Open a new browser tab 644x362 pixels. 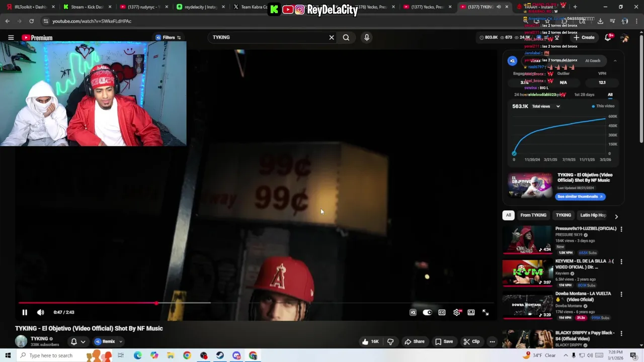pyautogui.click(x=575, y=7)
